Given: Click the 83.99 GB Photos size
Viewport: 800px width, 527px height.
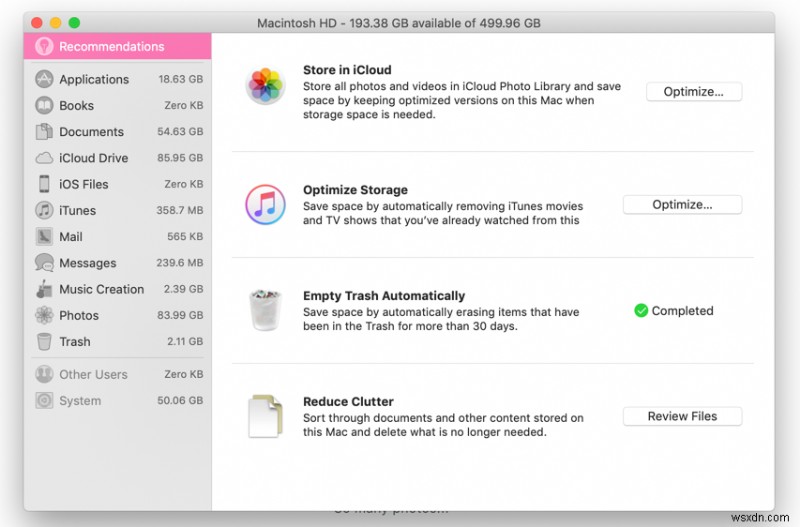Looking at the screenshot, I should (180, 315).
